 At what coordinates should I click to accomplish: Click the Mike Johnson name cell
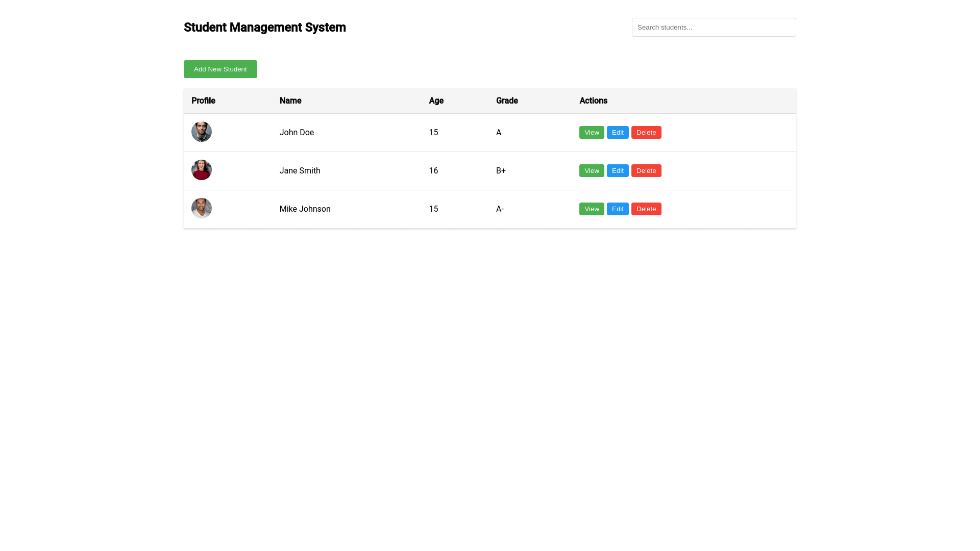tap(305, 209)
